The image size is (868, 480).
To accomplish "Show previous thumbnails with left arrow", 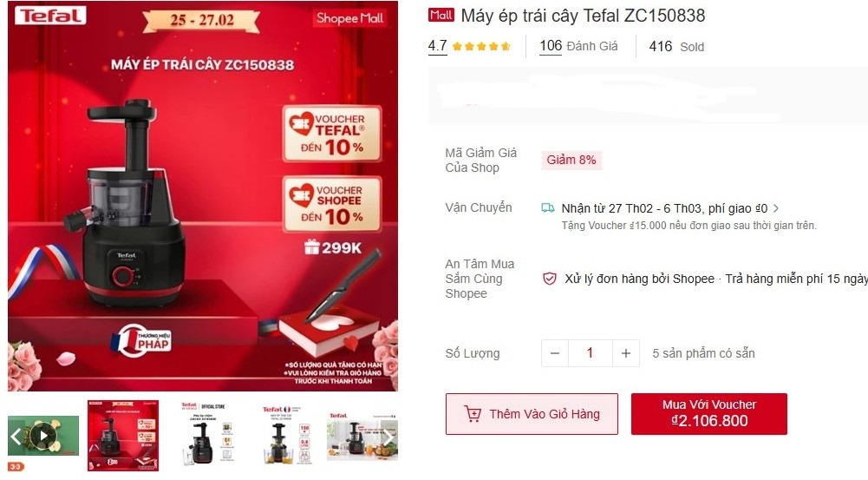I will pos(16,437).
